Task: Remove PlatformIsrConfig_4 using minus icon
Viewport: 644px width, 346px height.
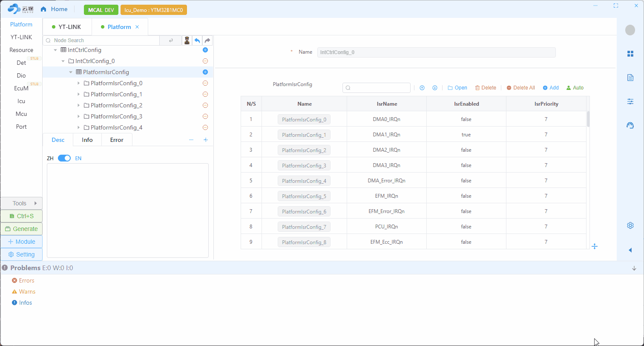Action: coord(205,127)
